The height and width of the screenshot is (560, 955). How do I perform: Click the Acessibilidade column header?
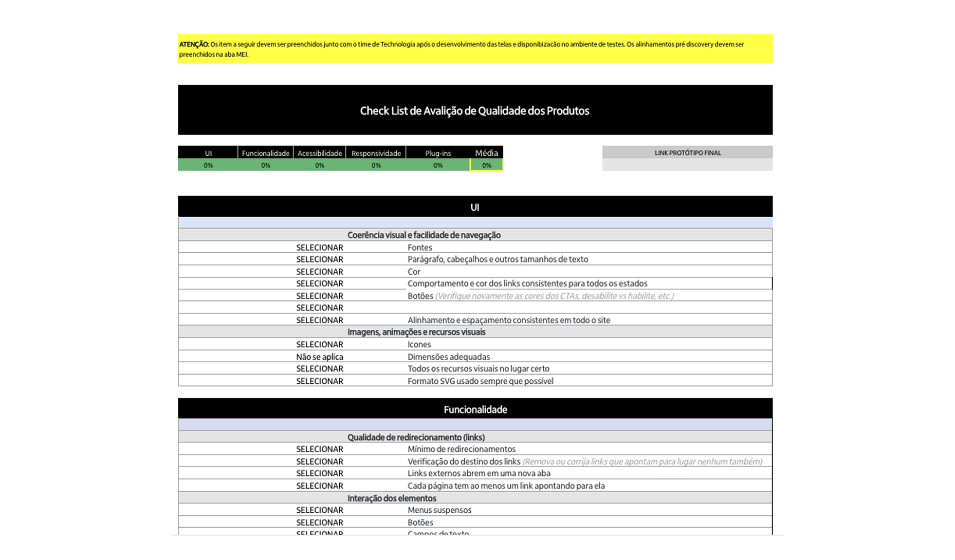[x=319, y=153]
